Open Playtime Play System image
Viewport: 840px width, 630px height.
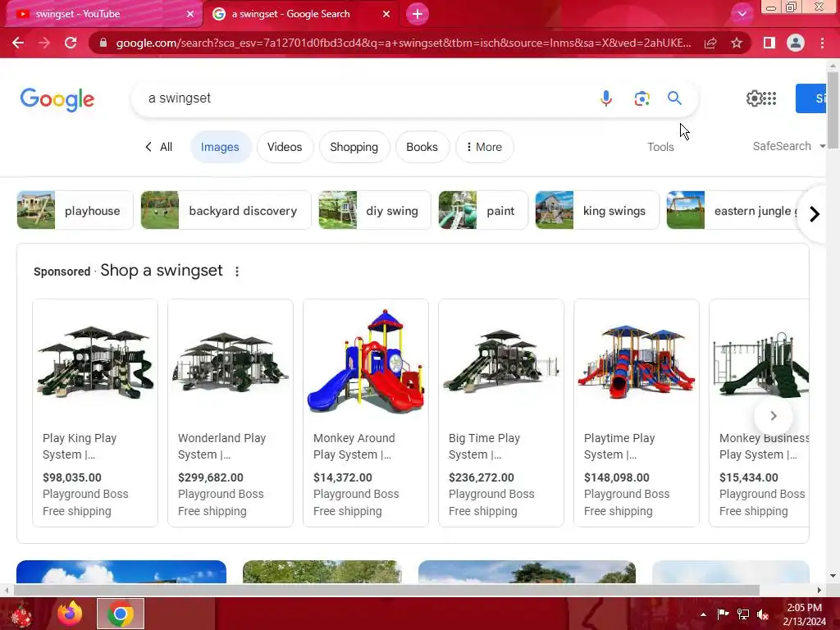637,361
